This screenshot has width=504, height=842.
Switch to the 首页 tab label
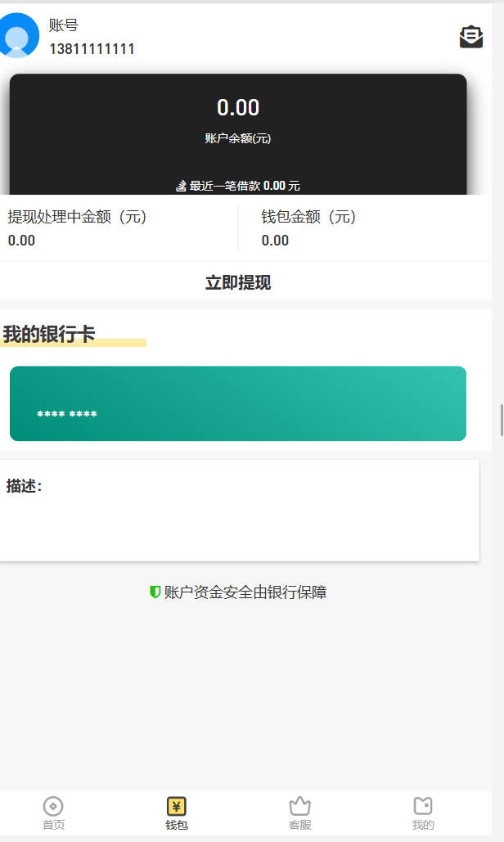(53, 825)
